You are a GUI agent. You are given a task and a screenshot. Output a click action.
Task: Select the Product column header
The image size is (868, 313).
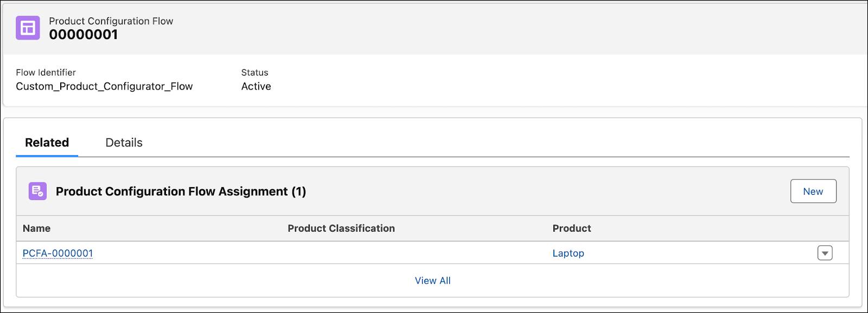[572, 228]
